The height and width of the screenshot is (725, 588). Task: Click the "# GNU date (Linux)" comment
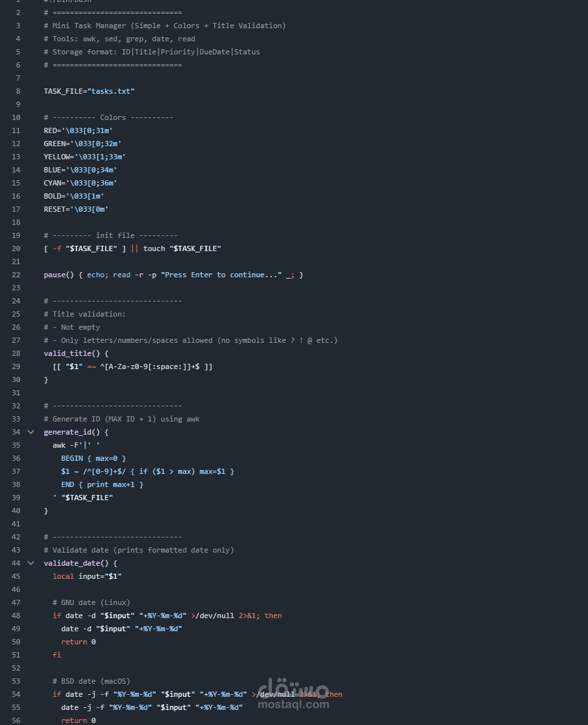tap(91, 602)
